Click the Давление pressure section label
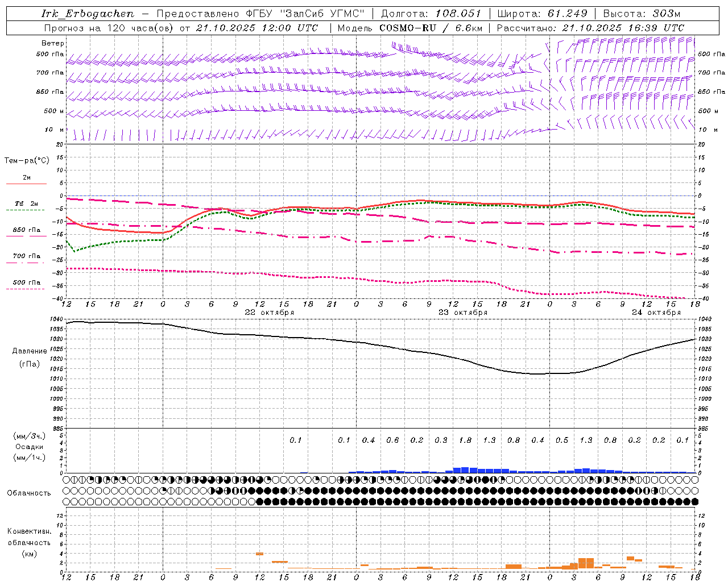Screen dimensions: 728x582 click(x=30, y=351)
